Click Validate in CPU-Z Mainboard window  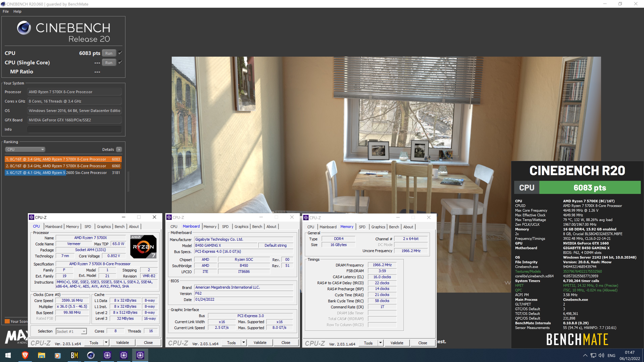[260, 343]
